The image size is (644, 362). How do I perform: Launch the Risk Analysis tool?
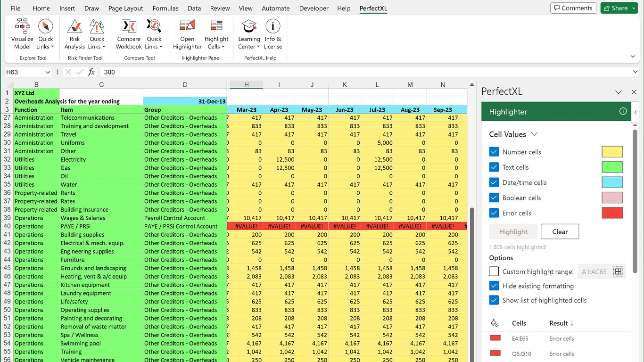point(74,34)
